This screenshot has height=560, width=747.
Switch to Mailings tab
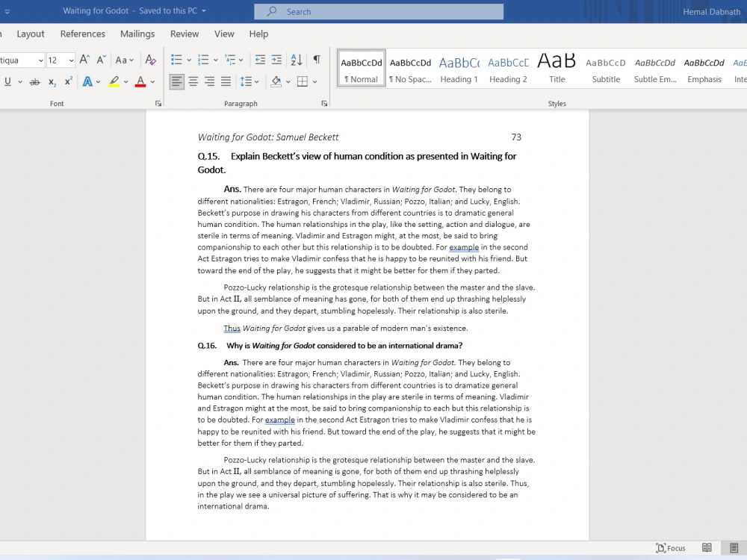[137, 34]
